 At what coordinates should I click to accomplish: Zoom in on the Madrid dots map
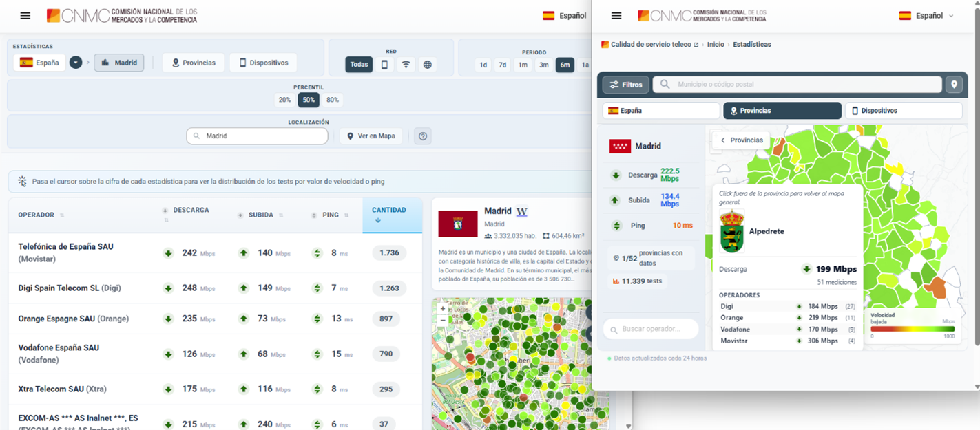click(443, 309)
